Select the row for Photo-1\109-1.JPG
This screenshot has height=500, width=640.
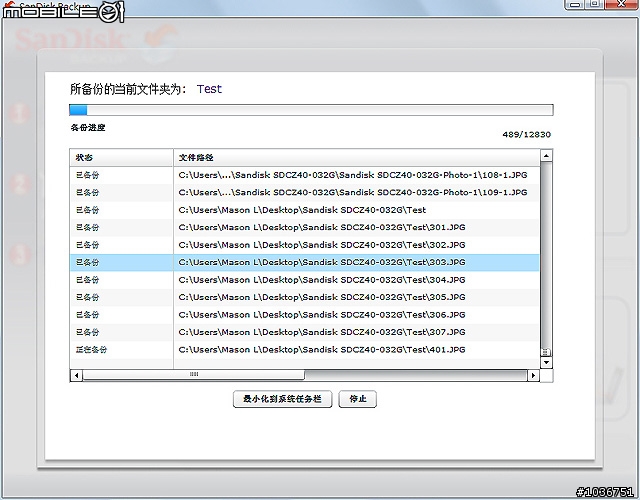click(x=304, y=192)
